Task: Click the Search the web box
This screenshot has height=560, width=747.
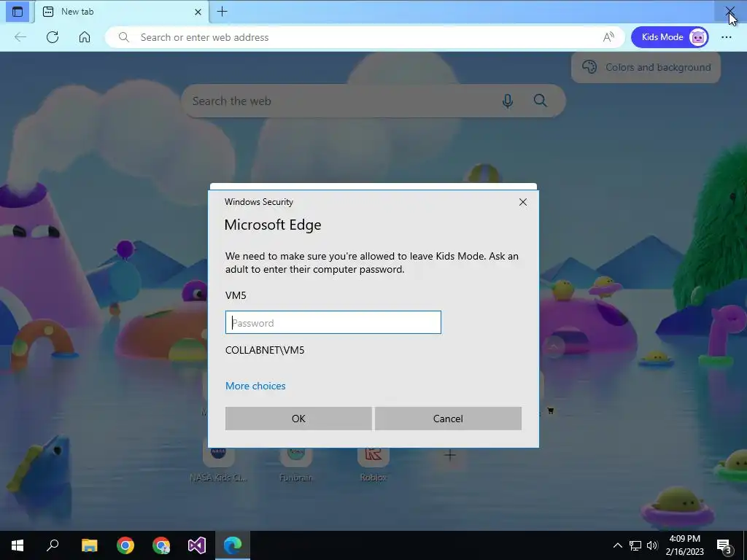Action: tap(373, 101)
